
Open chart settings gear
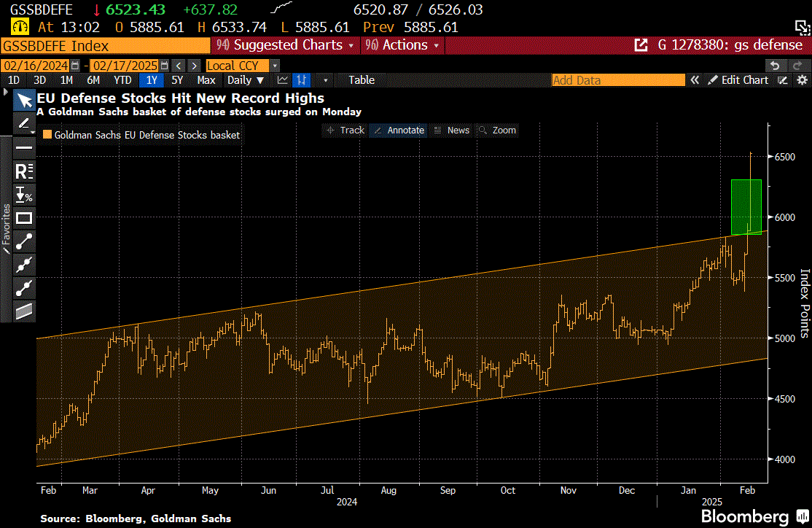click(803, 80)
